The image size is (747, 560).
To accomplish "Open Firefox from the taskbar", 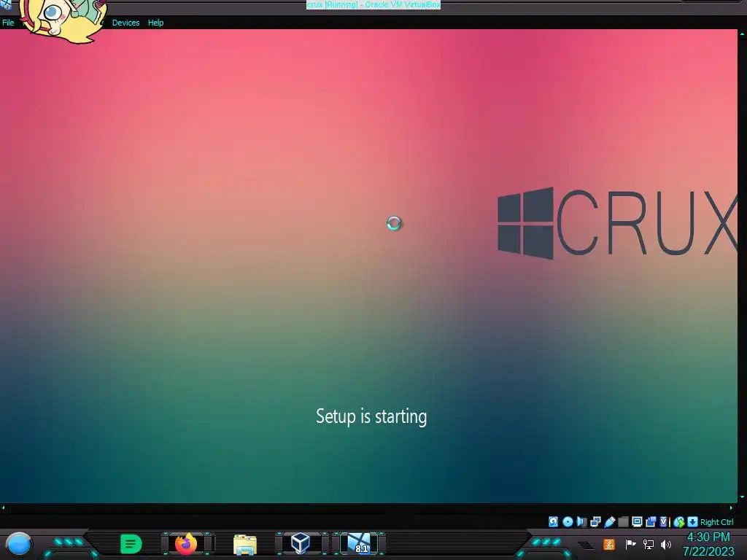I will [186, 544].
